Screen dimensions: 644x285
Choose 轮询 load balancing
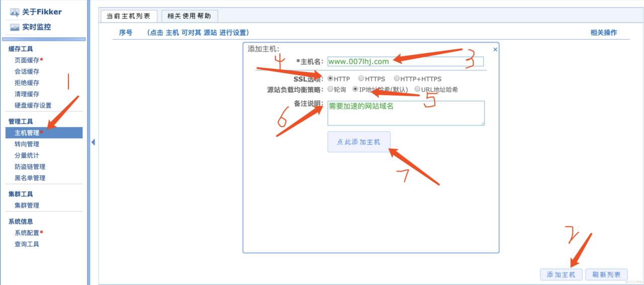pos(331,89)
